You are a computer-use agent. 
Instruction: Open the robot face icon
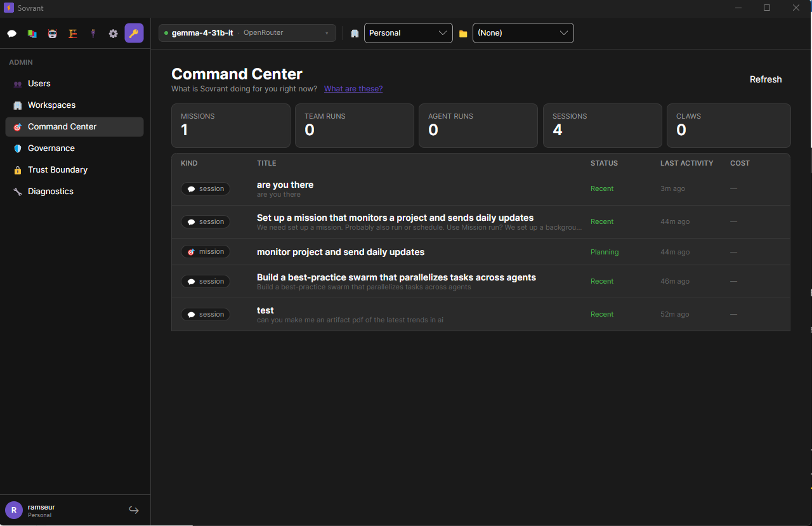pyautogui.click(x=52, y=34)
